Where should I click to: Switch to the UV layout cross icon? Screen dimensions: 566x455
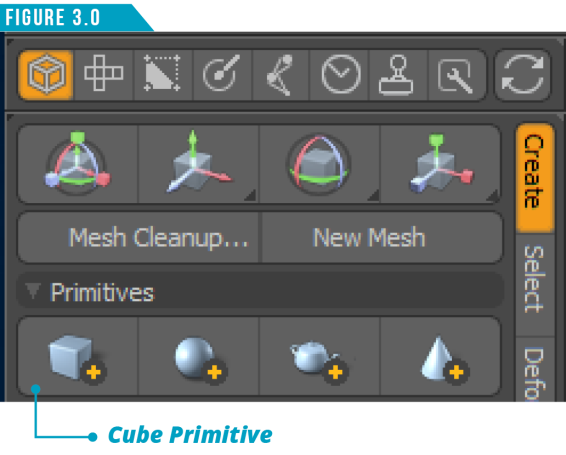click(x=104, y=74)
